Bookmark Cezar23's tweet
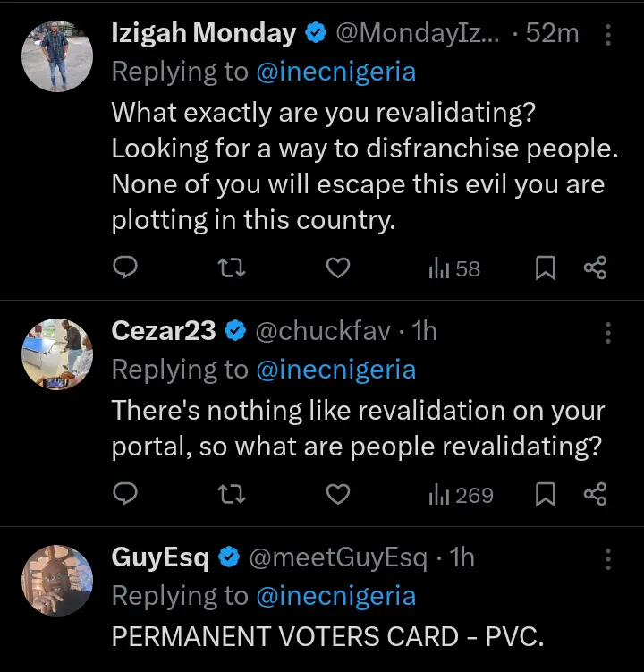The image size is (644, 672). [545, 494]
